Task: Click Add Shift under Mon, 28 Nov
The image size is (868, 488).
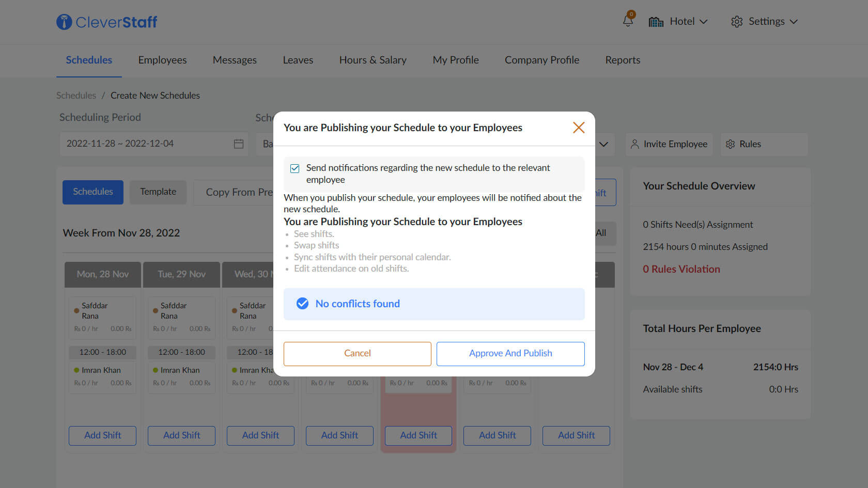Action: point(102,435)
